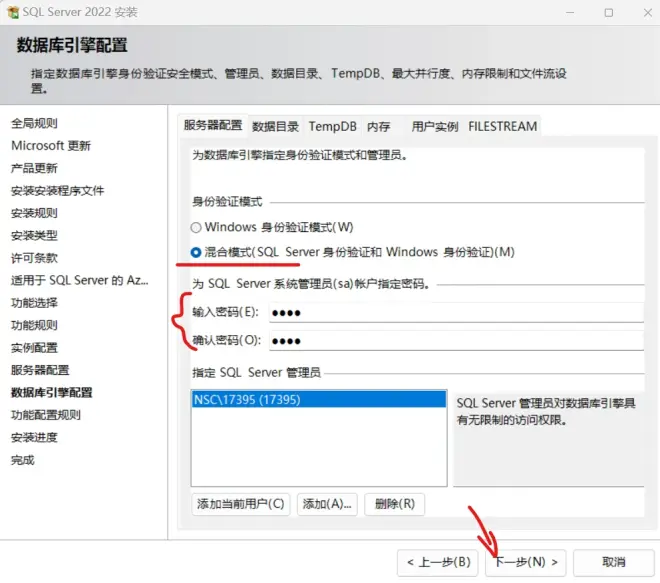The image size is (660, 583).
Task: Open the FILESTREAM tab
Action: pyautogui.click(x=503, y=126)
